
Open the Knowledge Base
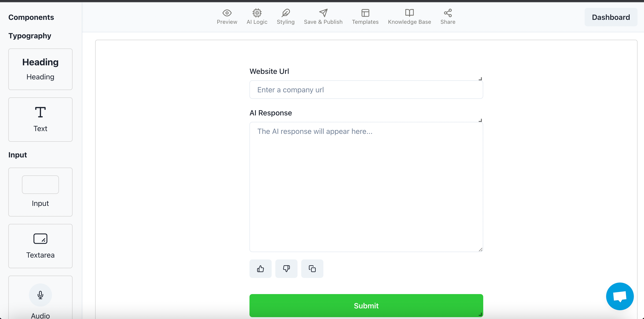[x=410, y=16]
